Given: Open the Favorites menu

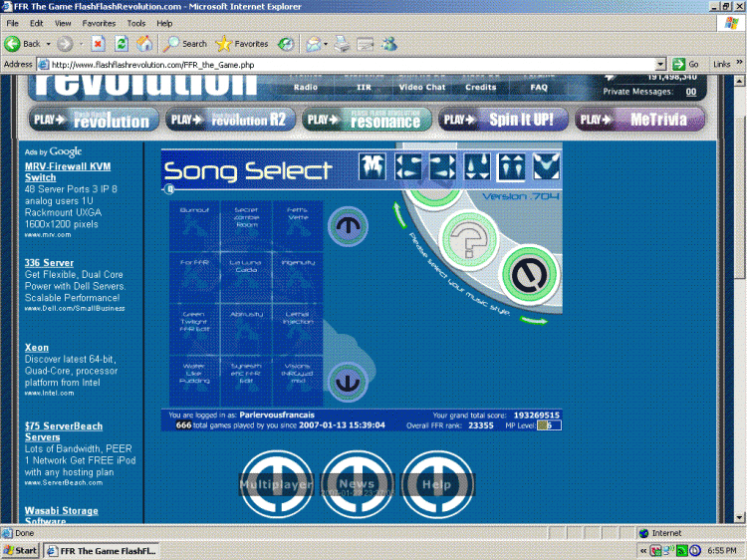Looking at the screenshot, I should click(99, 23).
